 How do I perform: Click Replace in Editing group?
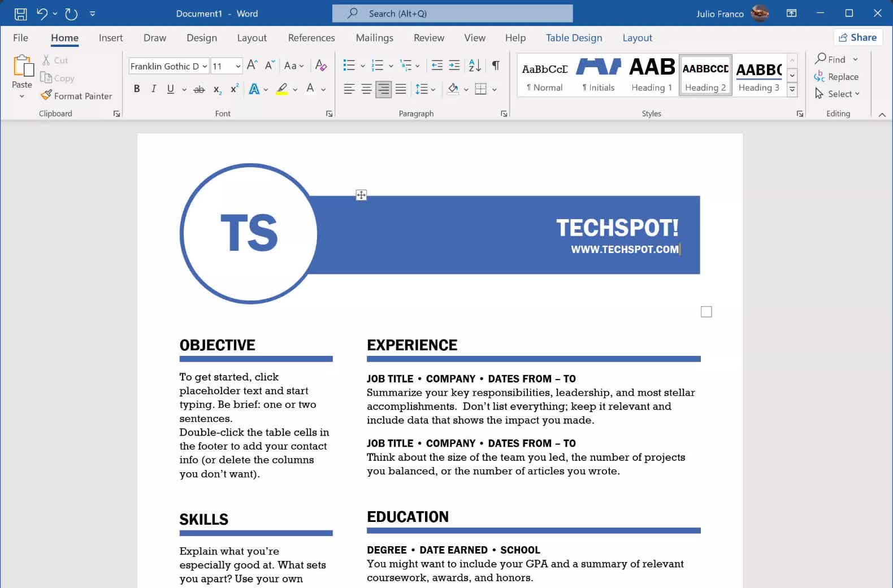click(836, 76)
